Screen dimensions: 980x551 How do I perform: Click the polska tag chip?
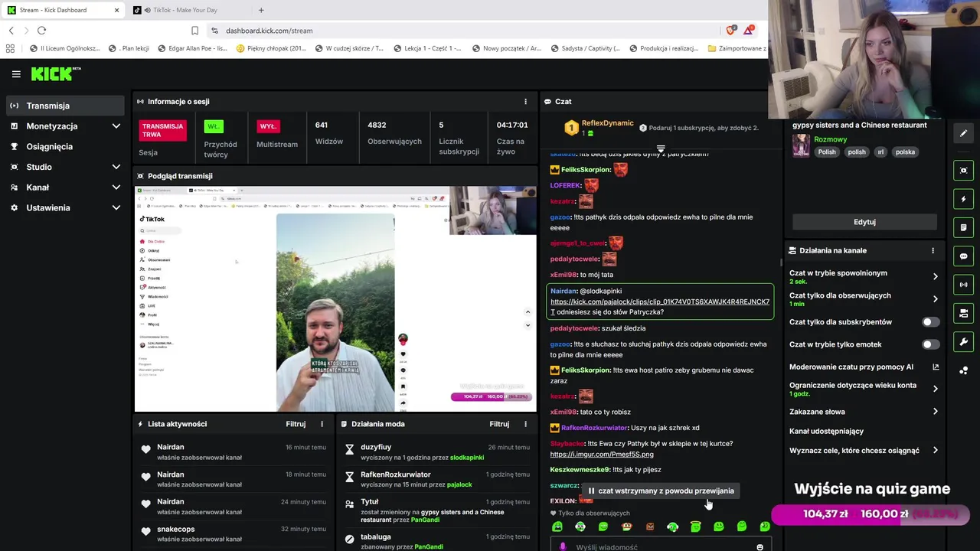[905, 152]
